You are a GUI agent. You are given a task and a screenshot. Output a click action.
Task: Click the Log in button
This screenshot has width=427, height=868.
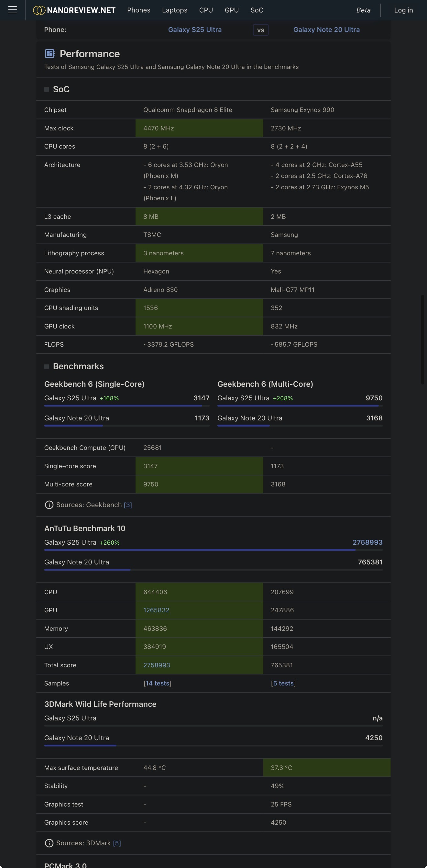click(x=403, y=10)
